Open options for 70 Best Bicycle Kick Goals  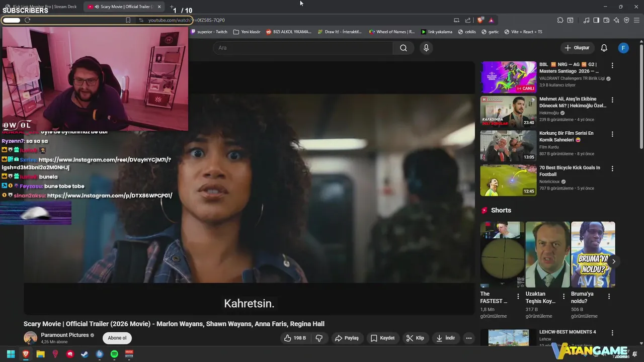point(612,168)
